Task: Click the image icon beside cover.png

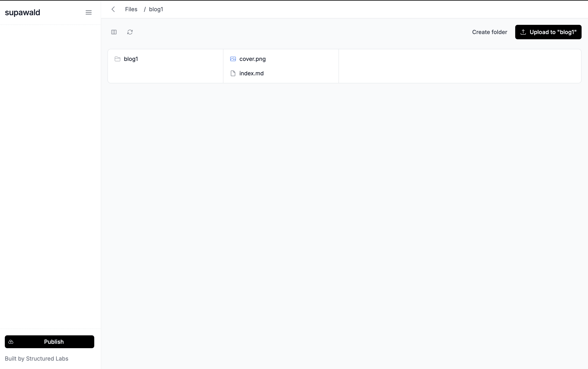Action: [x=233, y=59]
